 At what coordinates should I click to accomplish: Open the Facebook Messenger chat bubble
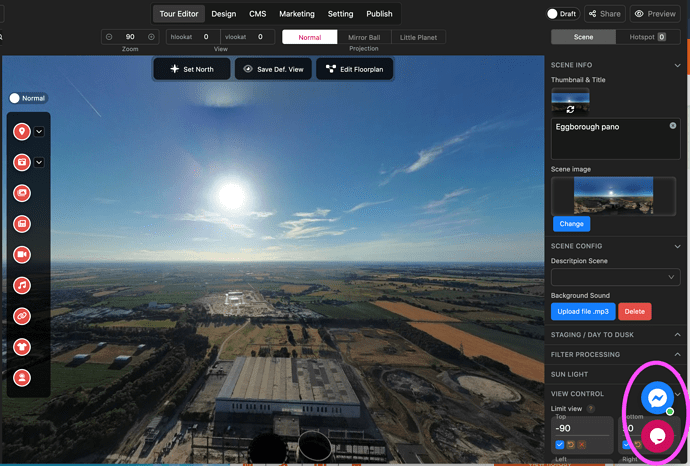pos(656,398)
